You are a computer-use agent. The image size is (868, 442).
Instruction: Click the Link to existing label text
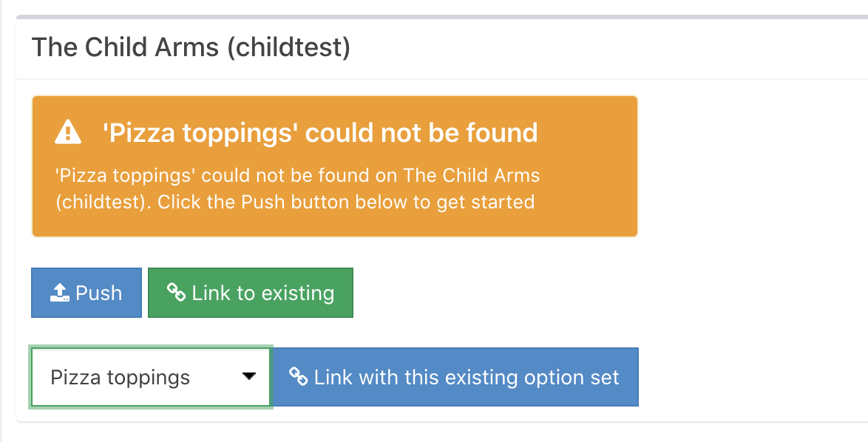(x=262, y=293)
